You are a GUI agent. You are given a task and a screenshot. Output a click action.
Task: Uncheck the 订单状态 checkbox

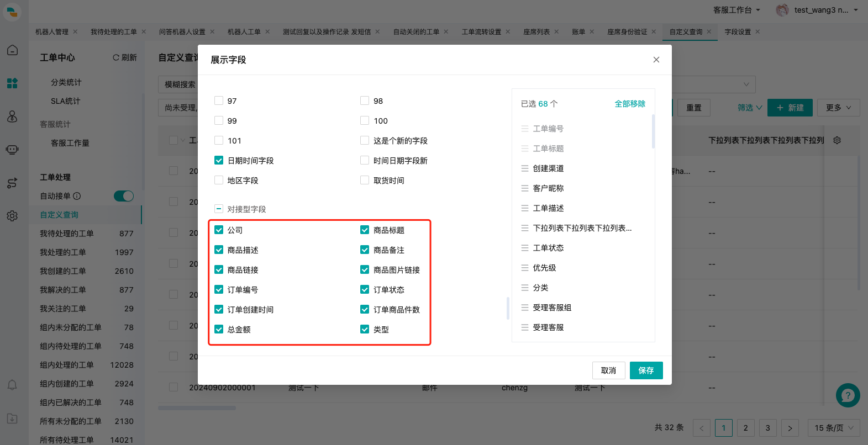coord(365,289)
